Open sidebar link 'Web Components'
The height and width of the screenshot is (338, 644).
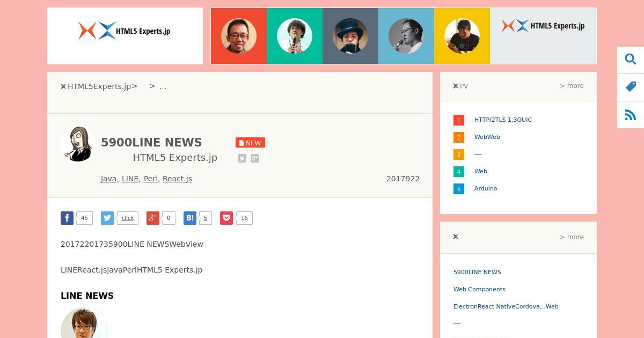[479, 290]
